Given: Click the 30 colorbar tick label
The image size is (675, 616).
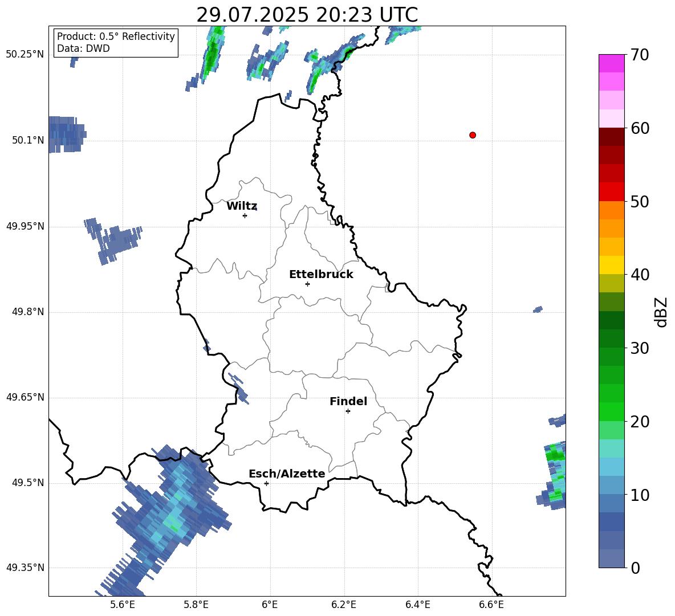Looking at the screenshot, I should [x=640, y=348].
